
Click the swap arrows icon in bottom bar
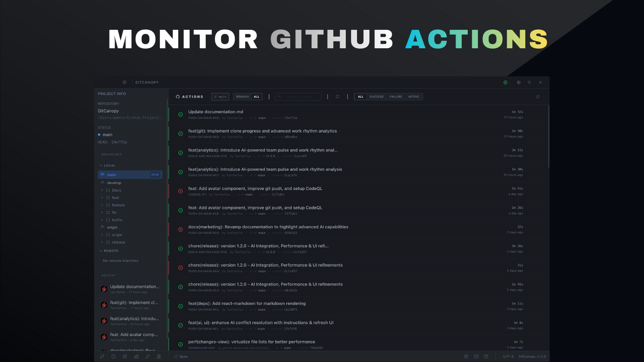point(147,356)
